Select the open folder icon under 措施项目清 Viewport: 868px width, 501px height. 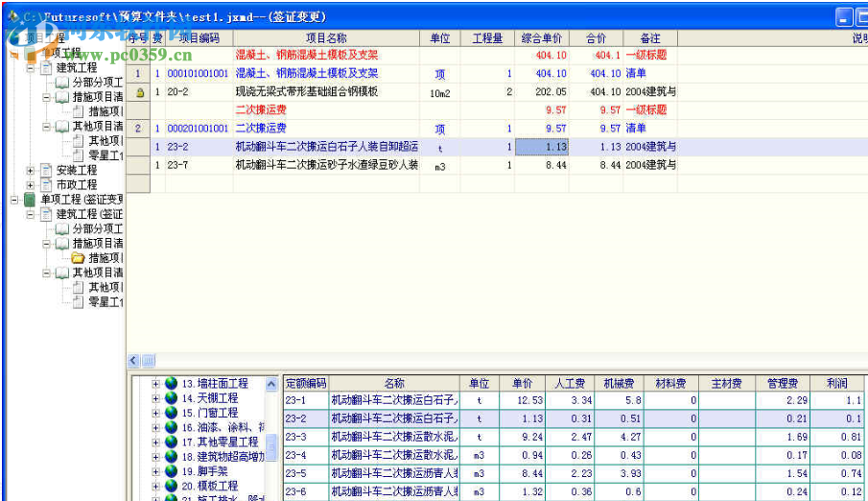[78, 258]
